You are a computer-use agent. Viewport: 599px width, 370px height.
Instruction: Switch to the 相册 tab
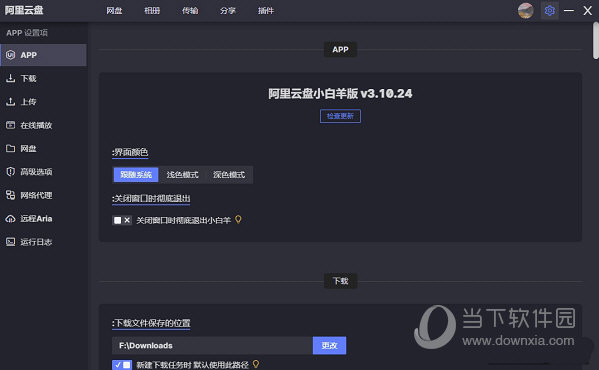coord(152,11)
